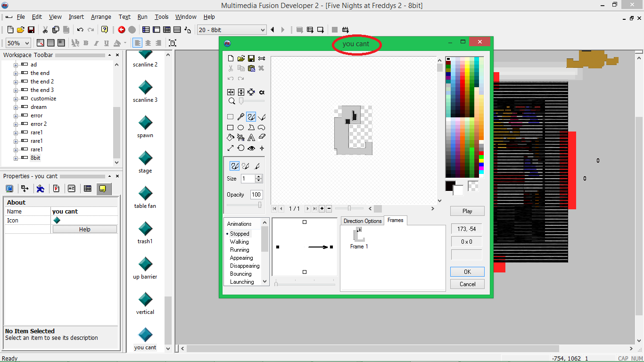Select the Frame 1 thumbnail
This screenshot has height=362, width=644.
pyautogui.click(x=359, y=238)
